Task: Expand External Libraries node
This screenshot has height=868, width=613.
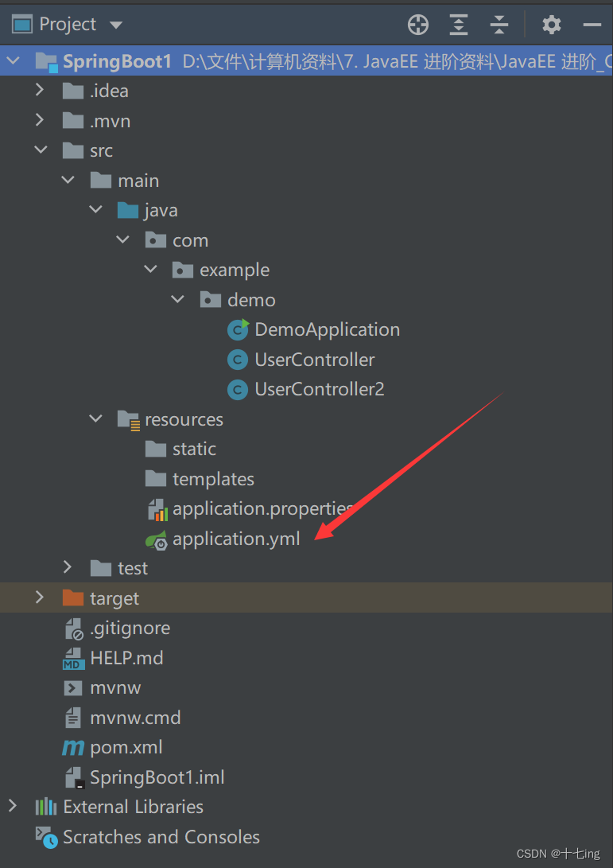Action: click(12, 806)
